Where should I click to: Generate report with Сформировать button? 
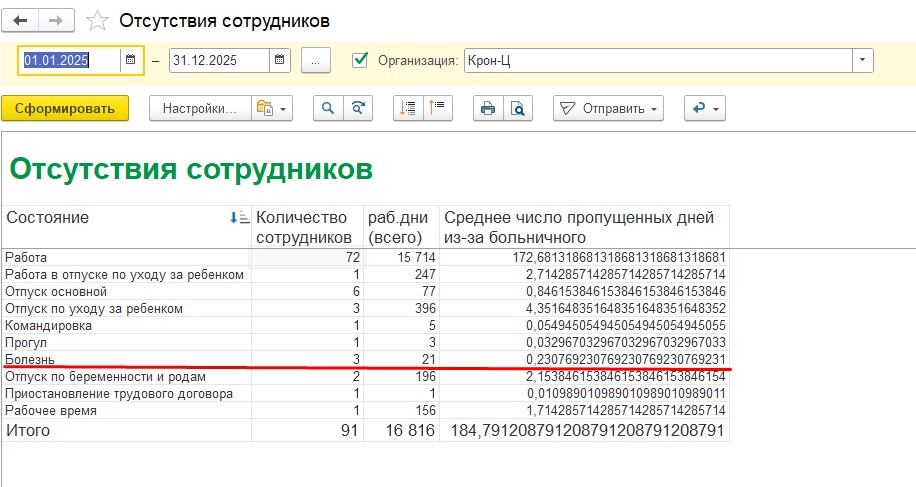point(65,109)
